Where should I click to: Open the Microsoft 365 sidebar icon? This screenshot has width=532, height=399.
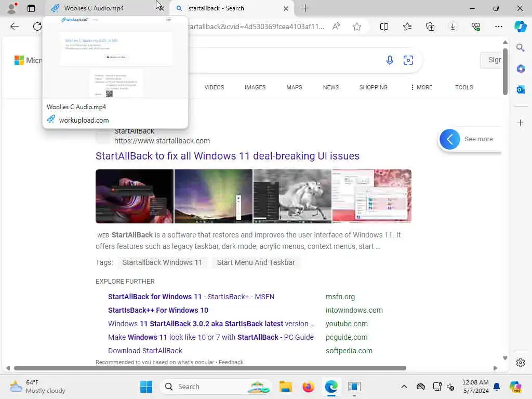(x=521, y=69)
